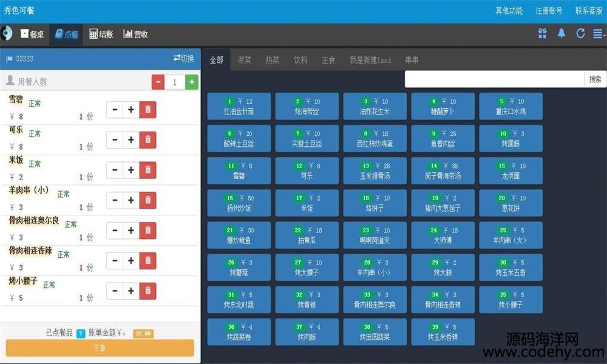Add 鱼香肉丝 dish tile to order
The image size is (607, 364).
443,139
